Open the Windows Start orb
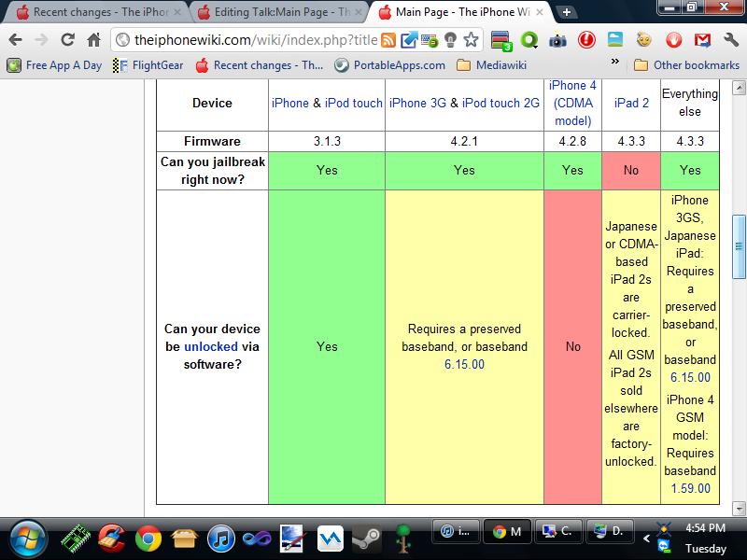The image size is (747, 560). (x=28, y=539)
